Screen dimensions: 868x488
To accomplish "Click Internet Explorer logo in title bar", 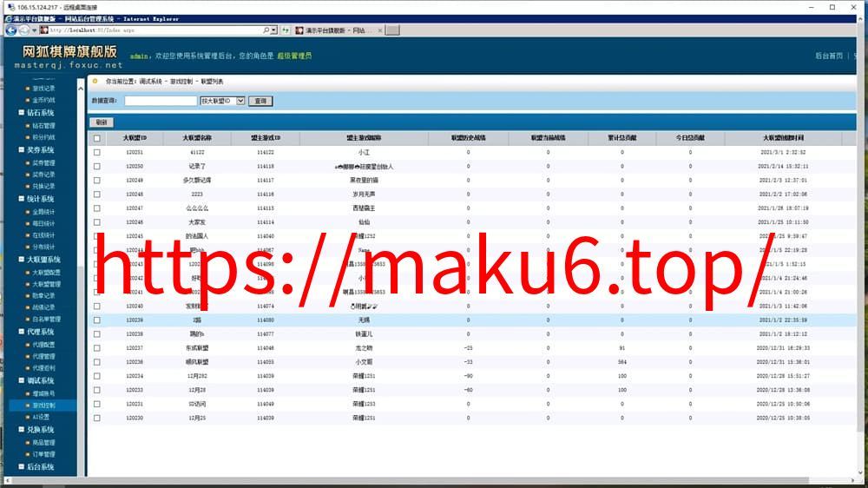I will click(x=9, y=19).
